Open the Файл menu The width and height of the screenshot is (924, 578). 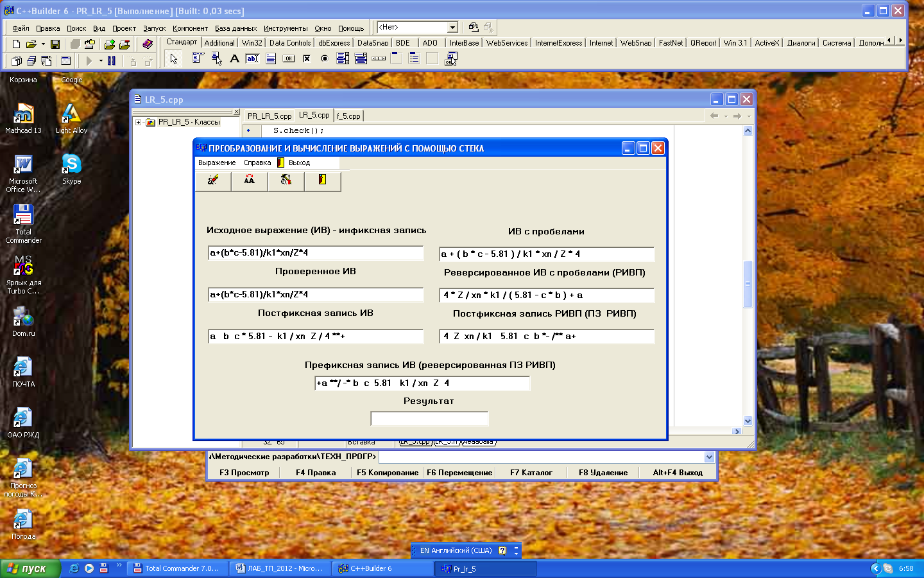(21, 28)
